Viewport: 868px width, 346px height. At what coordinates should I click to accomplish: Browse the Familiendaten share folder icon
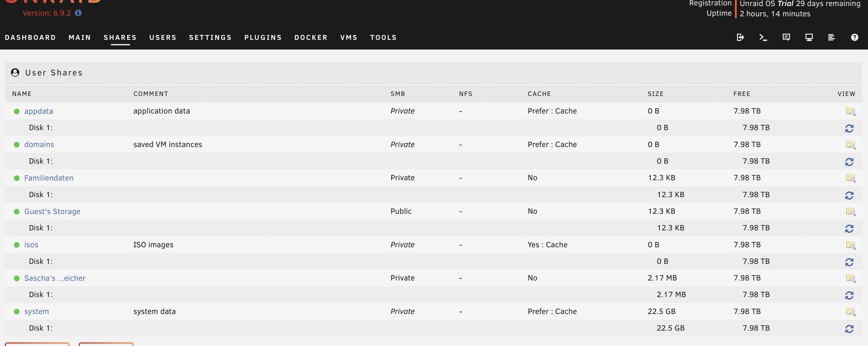click(x=850, y=178)
